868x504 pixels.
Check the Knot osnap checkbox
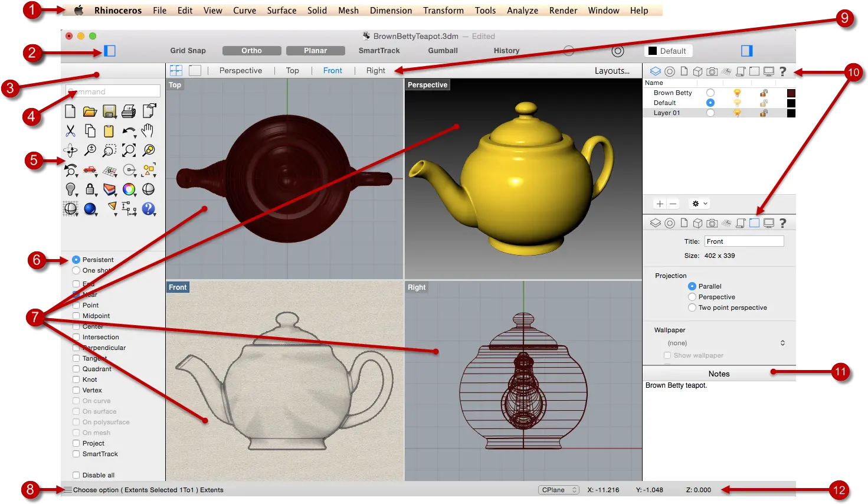[76, 379]
